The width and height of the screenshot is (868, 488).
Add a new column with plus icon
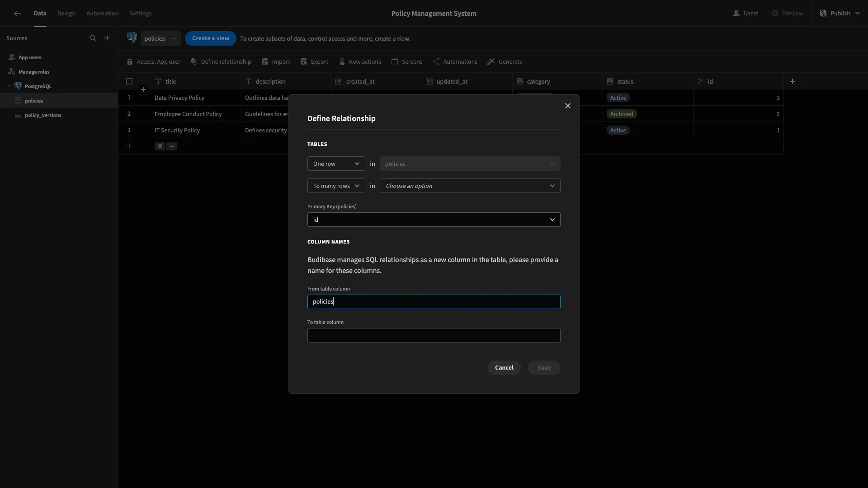click(x=792, y=82)
